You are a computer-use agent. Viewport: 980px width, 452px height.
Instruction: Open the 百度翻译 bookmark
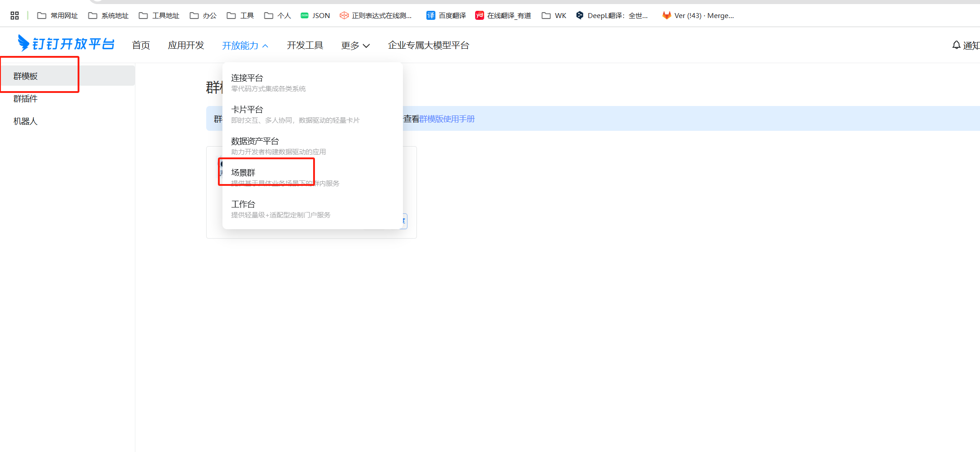446,16
